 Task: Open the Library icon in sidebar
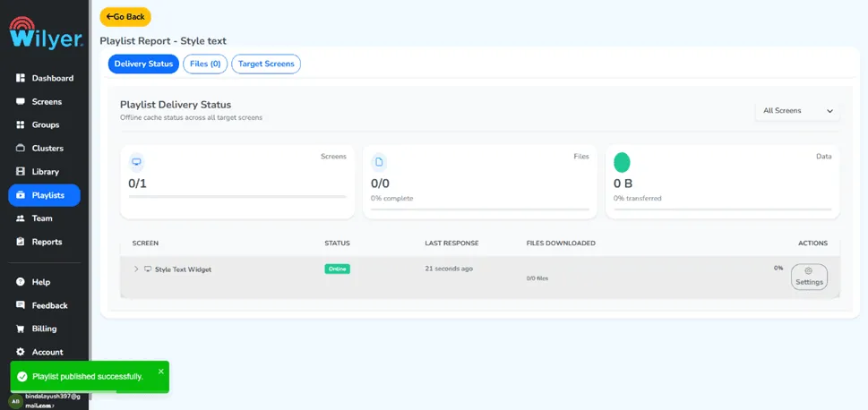pyautogui.click(x=21, y=172)
